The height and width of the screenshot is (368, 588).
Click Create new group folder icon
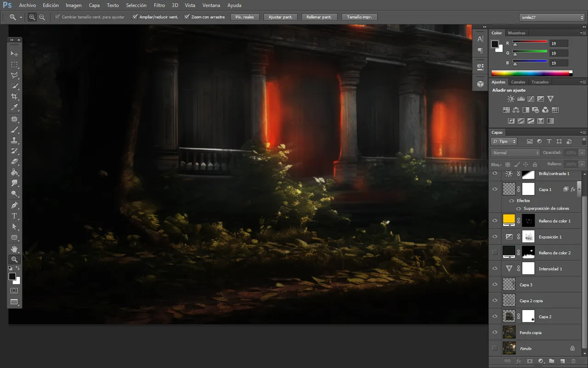point(552,361)
